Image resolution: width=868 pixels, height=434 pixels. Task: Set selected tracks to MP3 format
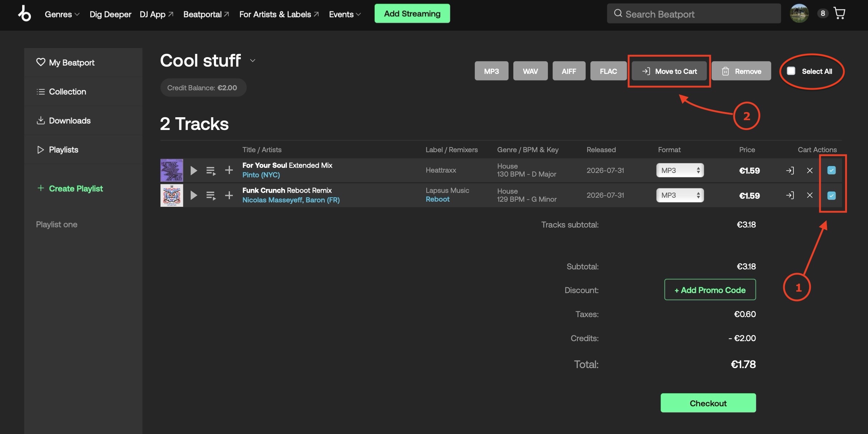coord(491,71)
